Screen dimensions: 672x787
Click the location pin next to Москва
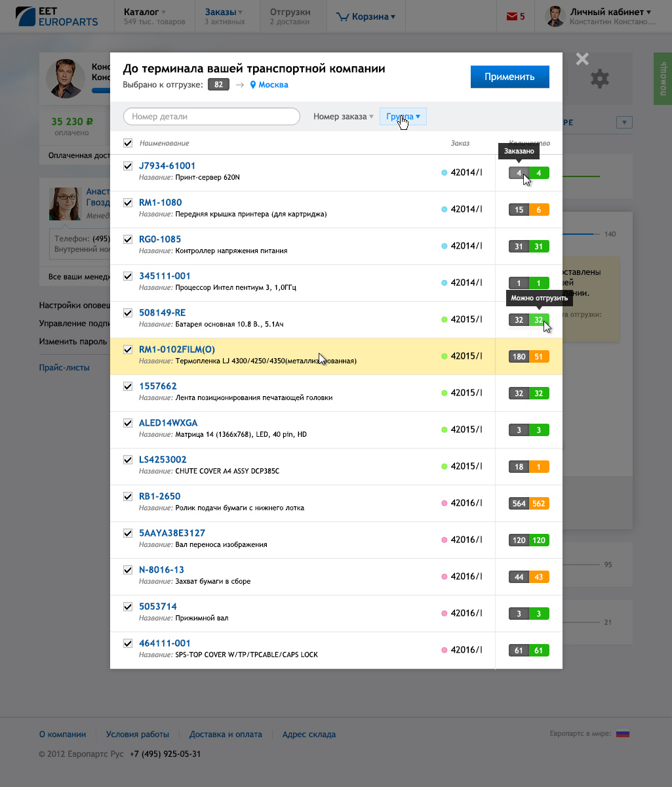(253, 85)
